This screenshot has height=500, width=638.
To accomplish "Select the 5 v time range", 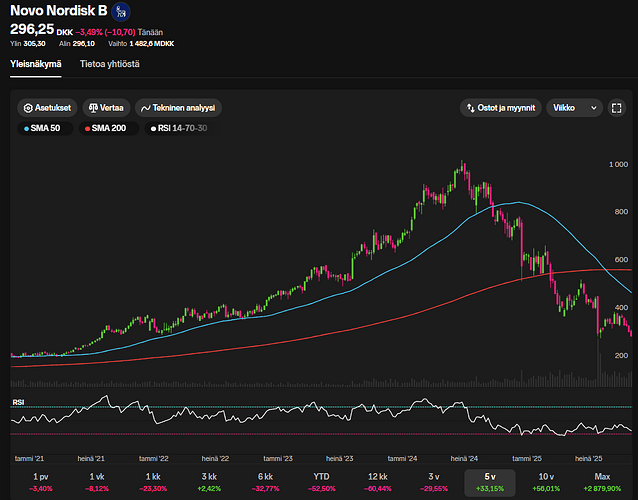I will (x=490, y=482).
